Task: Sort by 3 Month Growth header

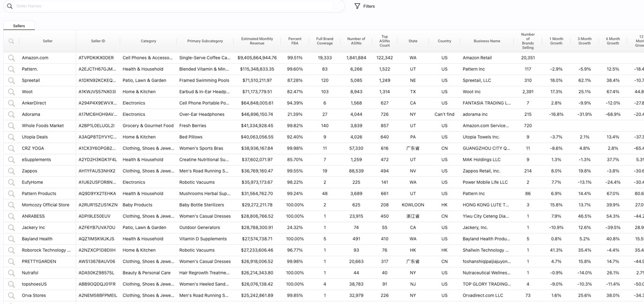Action: (584, 41)
